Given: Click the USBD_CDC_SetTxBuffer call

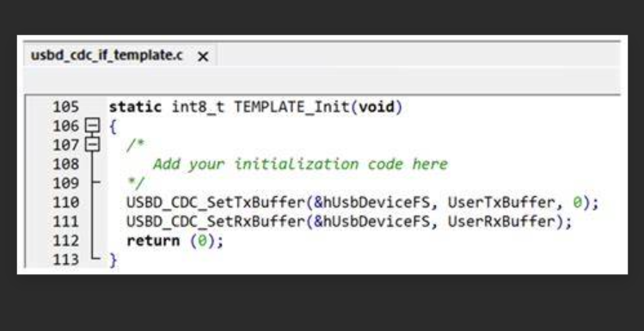Looking at the screenshot, I should (x=215, y=202).
